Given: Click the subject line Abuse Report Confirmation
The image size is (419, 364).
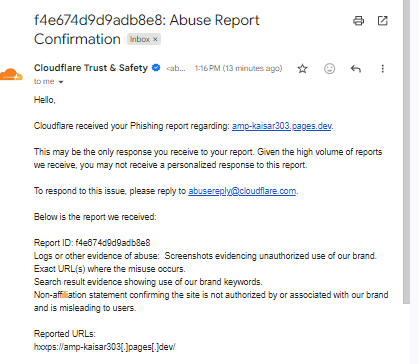Looking at the screenshot, I should point(147,30).
